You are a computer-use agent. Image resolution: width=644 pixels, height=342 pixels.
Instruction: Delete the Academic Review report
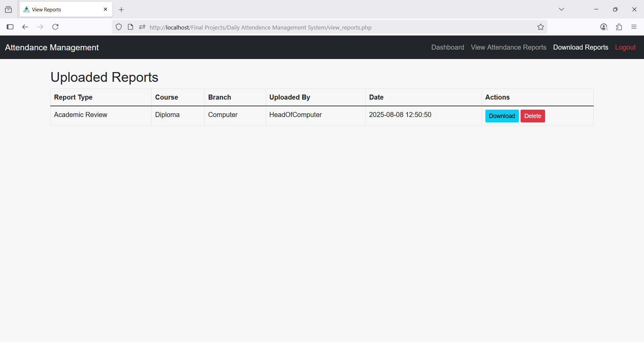pyautogui.click(x=533, y=116)
